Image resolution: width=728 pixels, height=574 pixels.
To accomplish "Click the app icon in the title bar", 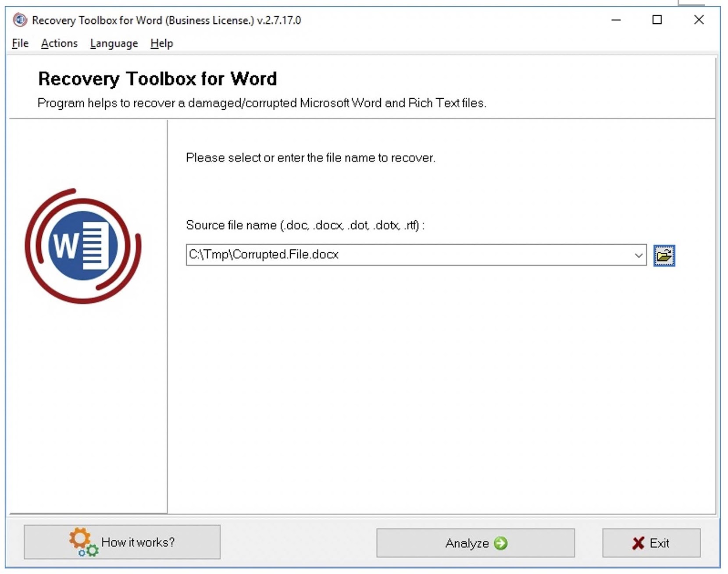I will 20,20.
